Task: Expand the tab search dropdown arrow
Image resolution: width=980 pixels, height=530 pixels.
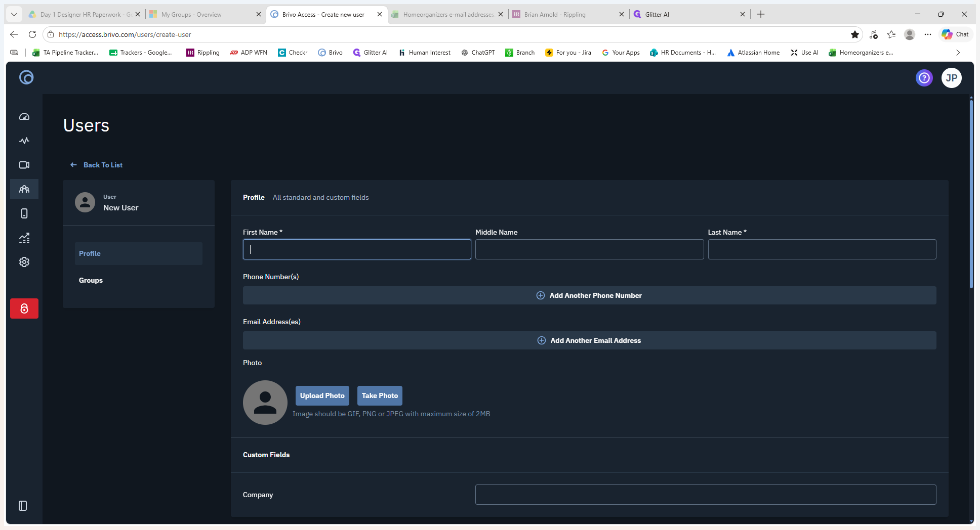Action: [x=14, y=14]
